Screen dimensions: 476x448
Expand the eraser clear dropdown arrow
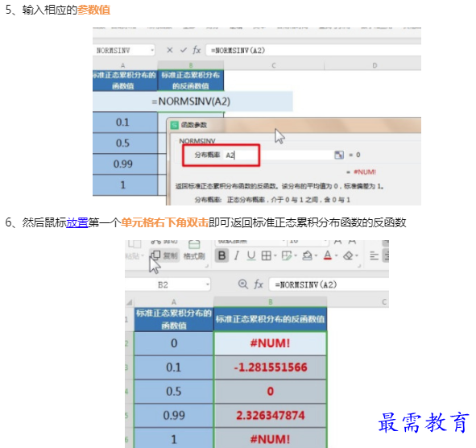[357, 255]
